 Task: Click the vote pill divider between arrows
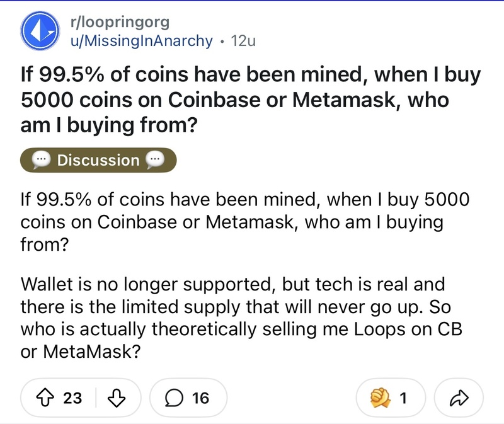(96, 398)
